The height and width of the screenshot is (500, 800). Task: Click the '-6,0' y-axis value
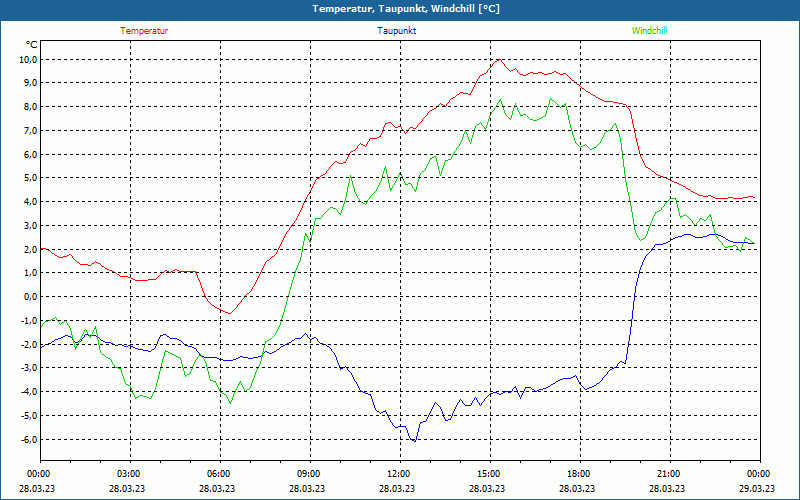[x=30, y=439]
